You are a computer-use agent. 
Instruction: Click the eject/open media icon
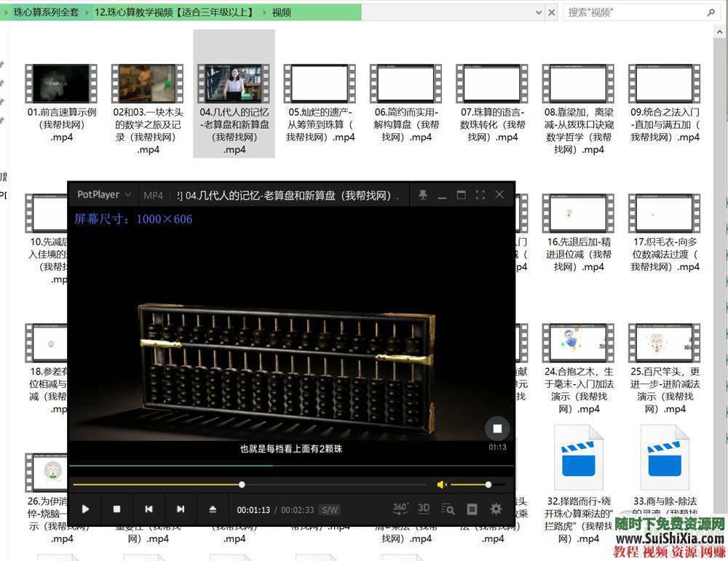[x=213, y=509]
